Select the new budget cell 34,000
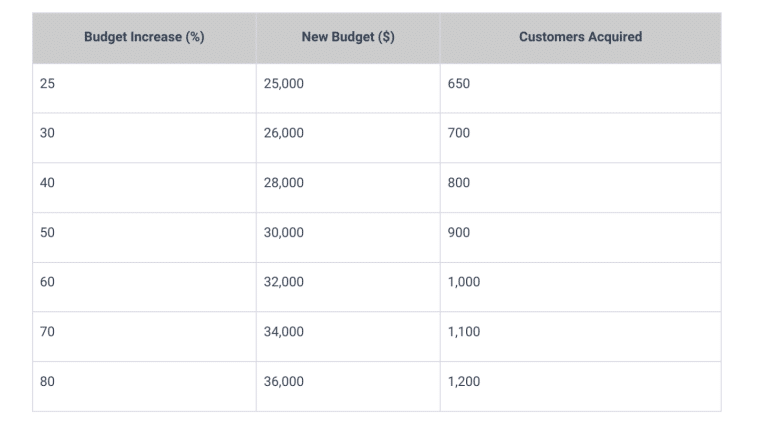 [348, 337]
